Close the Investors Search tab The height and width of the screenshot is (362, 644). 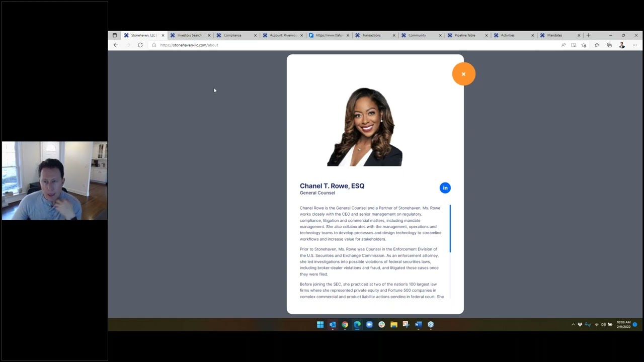pyautogui.click(x=209, y=35)
